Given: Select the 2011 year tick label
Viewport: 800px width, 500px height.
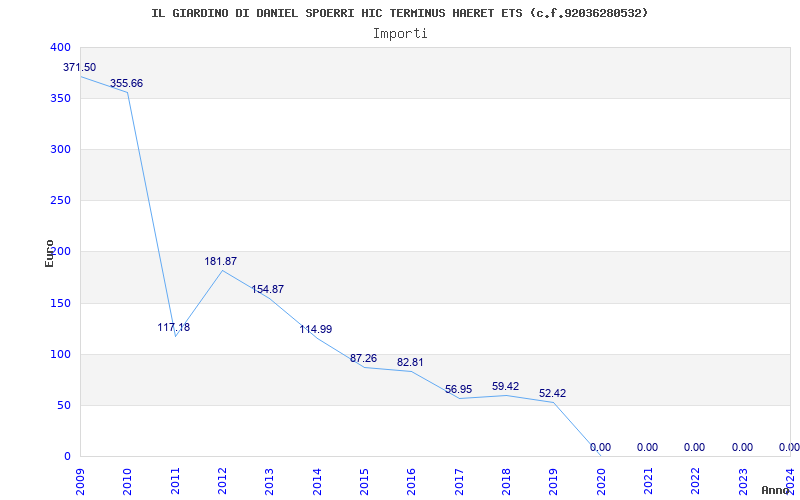Looking at the screenshot, I should coord(175,482).
